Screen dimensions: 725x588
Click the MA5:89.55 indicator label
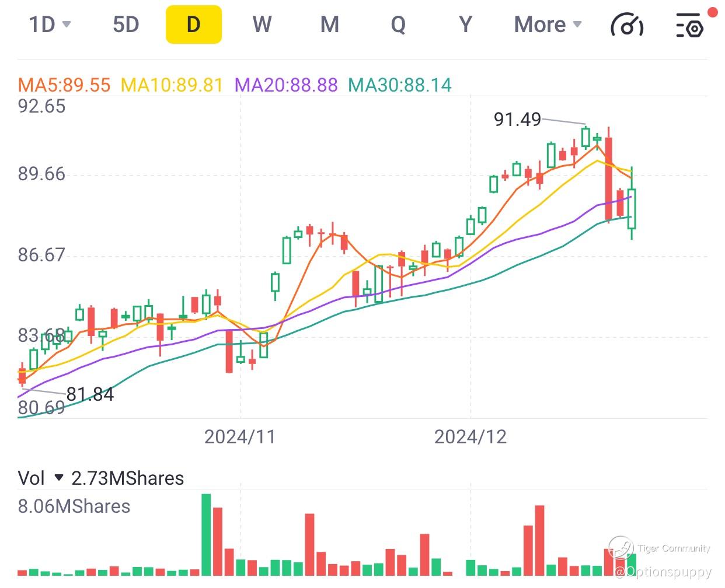[64, 85]
